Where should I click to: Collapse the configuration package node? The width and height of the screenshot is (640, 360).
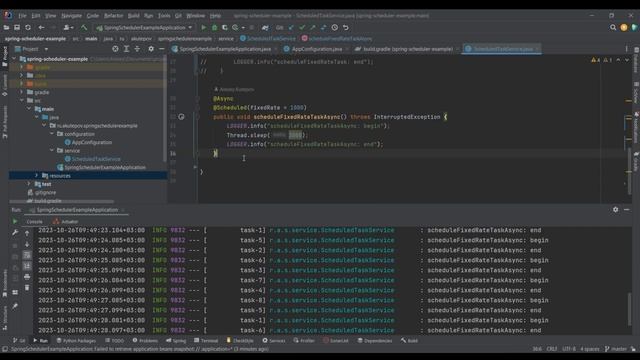pyautogui.click(x=52, y=134)
